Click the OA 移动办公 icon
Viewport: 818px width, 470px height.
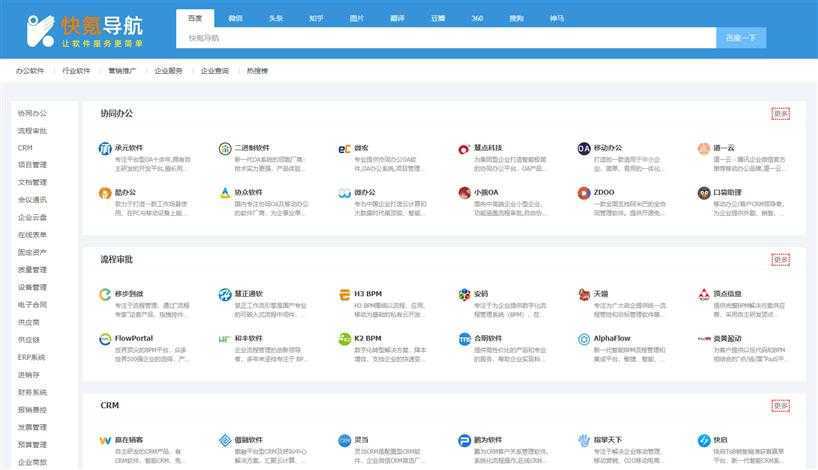tap(584, 149)
